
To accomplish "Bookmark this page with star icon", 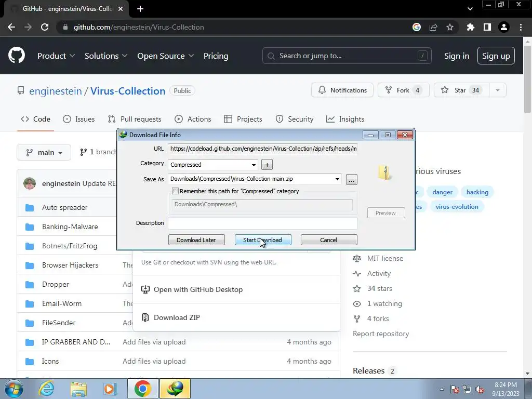I will [450, 27].
